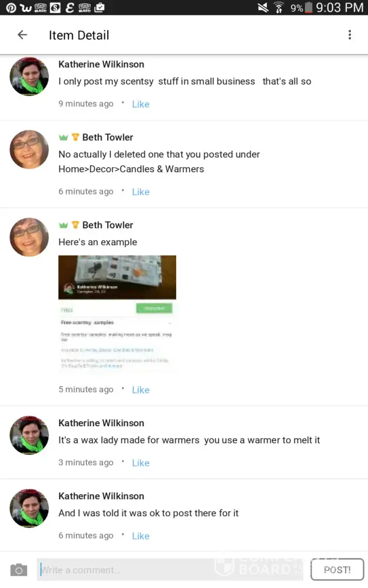
Task: Focus the 'Write a comment...' field
Action: [x=170, y=570]
